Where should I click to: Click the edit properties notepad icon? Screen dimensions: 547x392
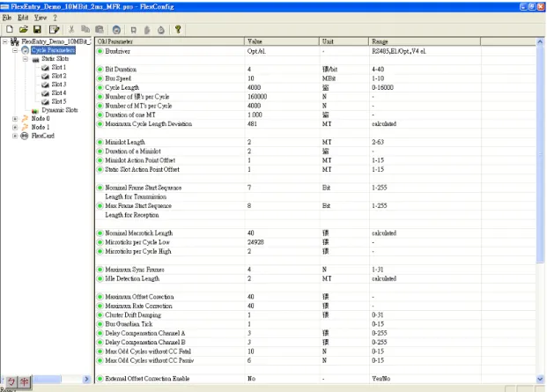(54, 30)
